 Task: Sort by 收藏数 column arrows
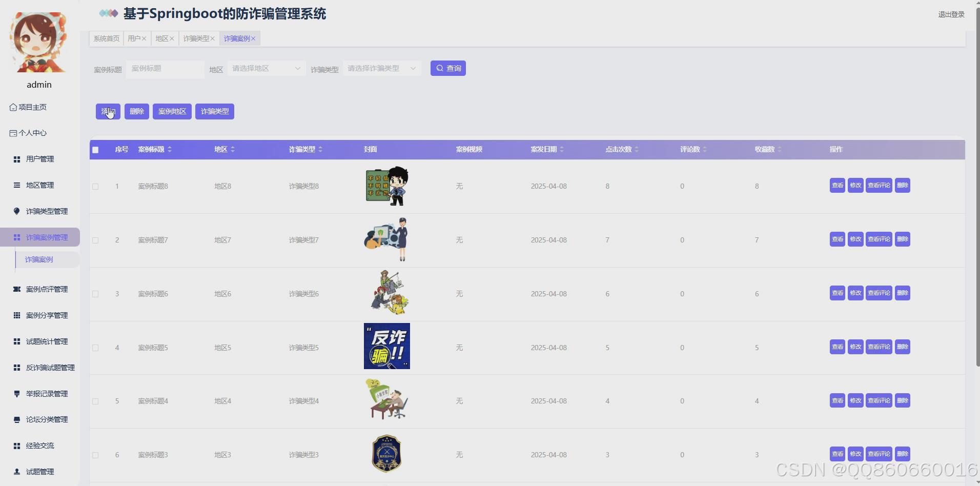coord(780,149)
